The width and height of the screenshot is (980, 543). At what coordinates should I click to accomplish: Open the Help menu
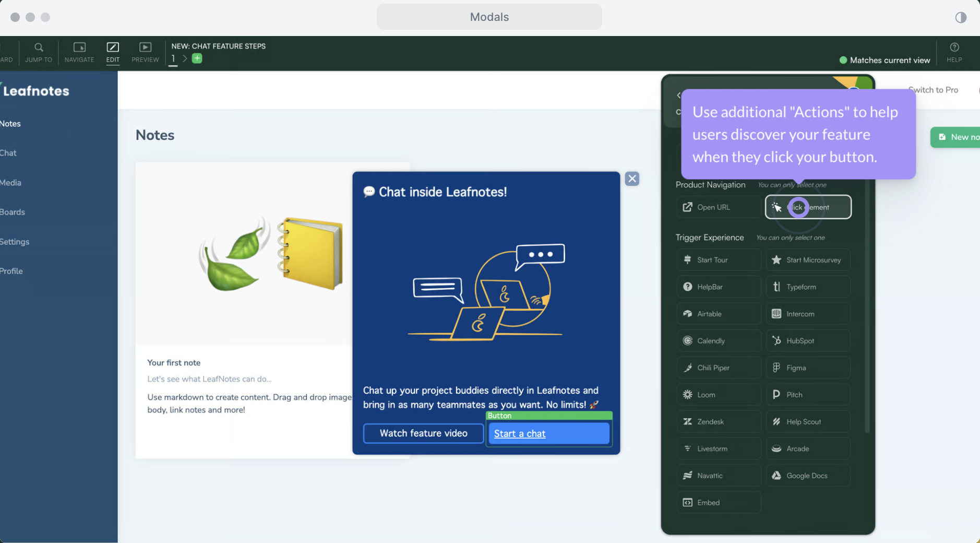click(x=954, y=52)
